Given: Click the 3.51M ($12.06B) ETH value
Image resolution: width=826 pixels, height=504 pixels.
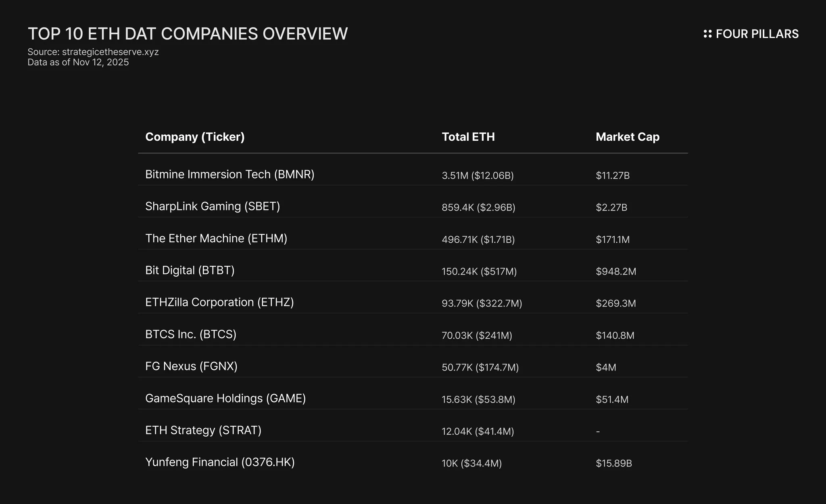Looking at the screenshot, I should click(477, 175).
